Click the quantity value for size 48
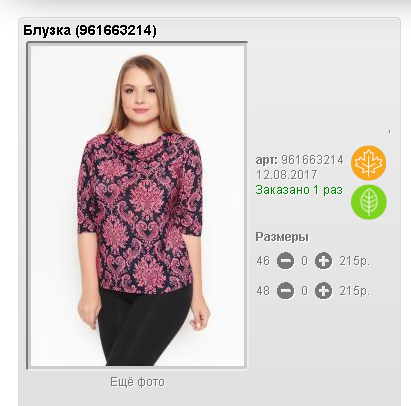Image resolution: width=411 pixels, height=406 pixels. click(x=304, y=291)
